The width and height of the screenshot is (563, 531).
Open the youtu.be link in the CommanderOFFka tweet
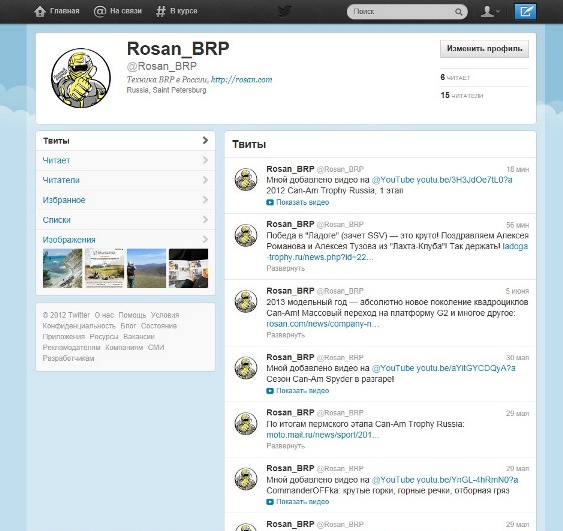(467, 480)
